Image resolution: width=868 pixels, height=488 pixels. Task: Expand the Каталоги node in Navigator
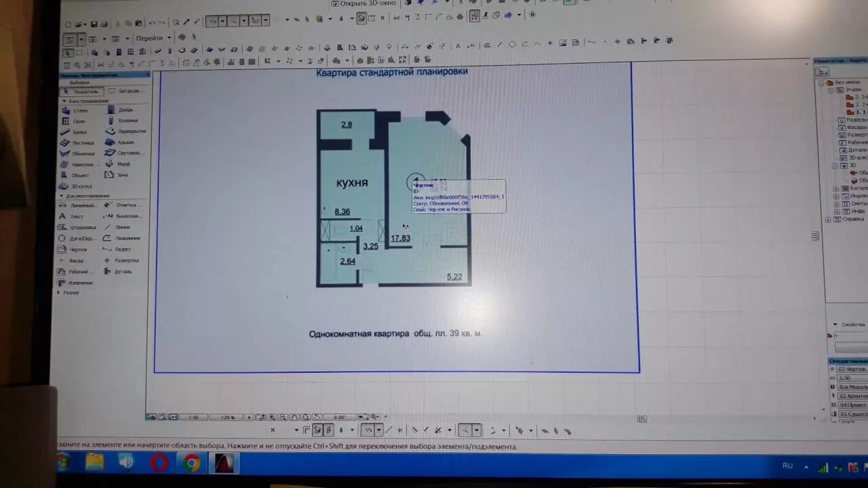pos(837,188)
